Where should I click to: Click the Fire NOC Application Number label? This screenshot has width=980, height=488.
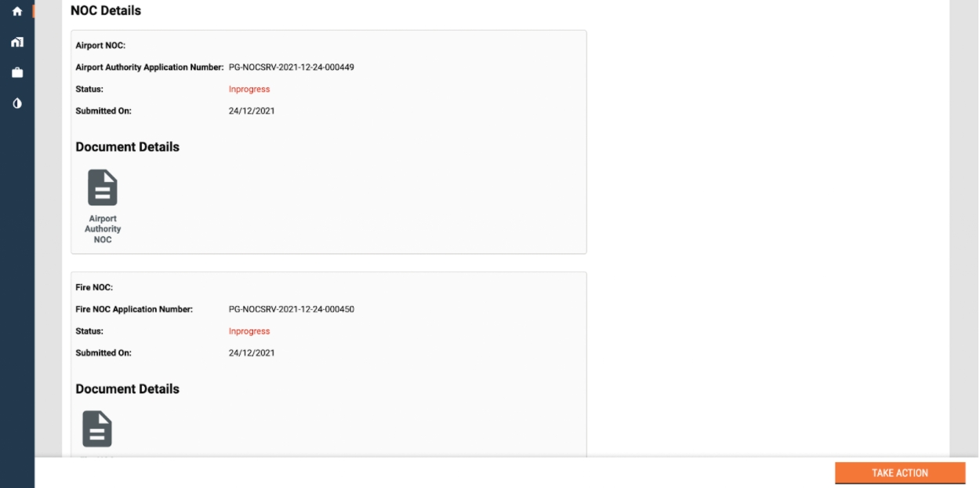click(134, 309)
